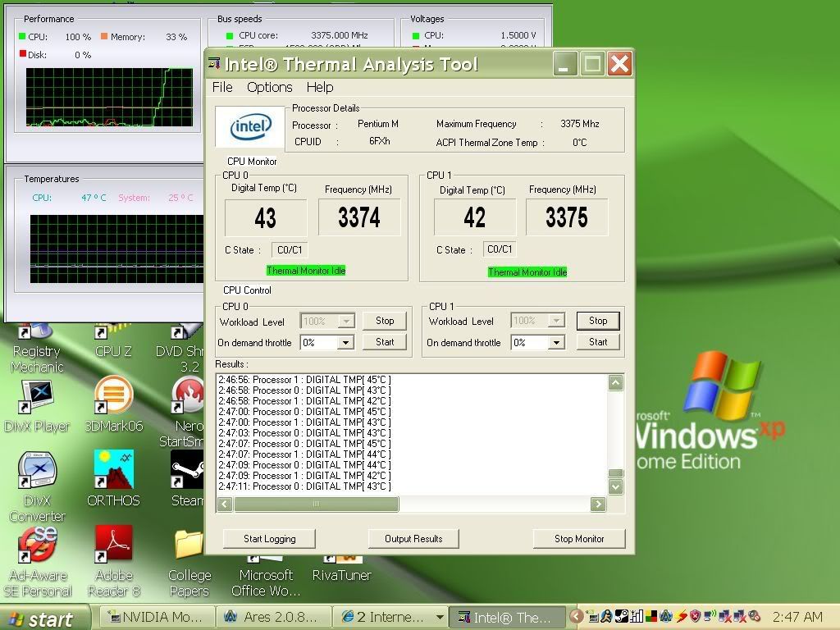Launch the CPU Z desktop shortcut
The height and width of the screenshot is (630, 840).
tap(113, 340)
